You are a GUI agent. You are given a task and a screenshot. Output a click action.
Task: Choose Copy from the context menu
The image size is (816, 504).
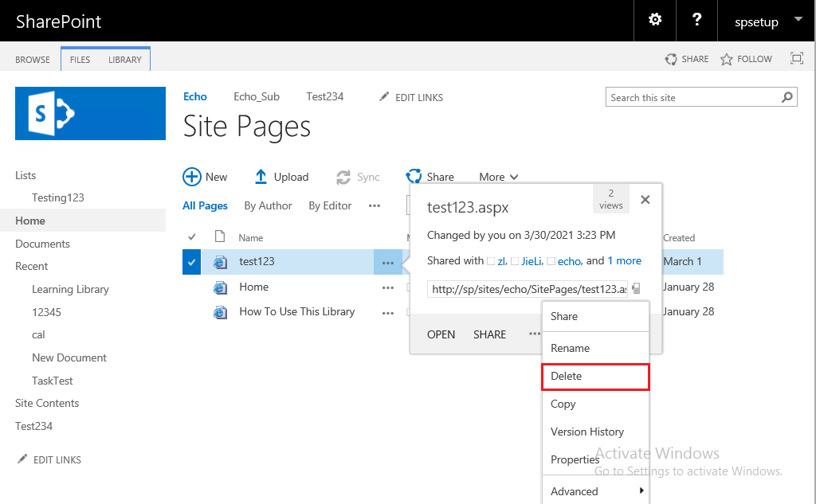(595, 404)
